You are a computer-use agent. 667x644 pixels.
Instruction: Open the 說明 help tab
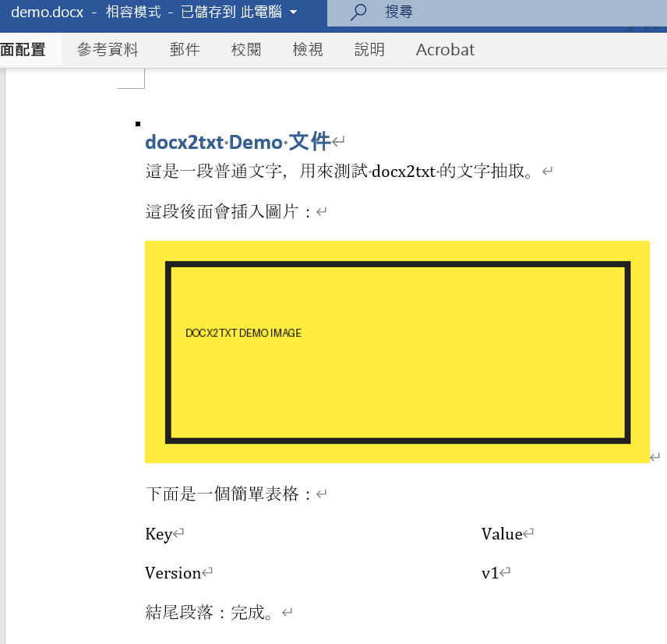[x=369, y=50]
